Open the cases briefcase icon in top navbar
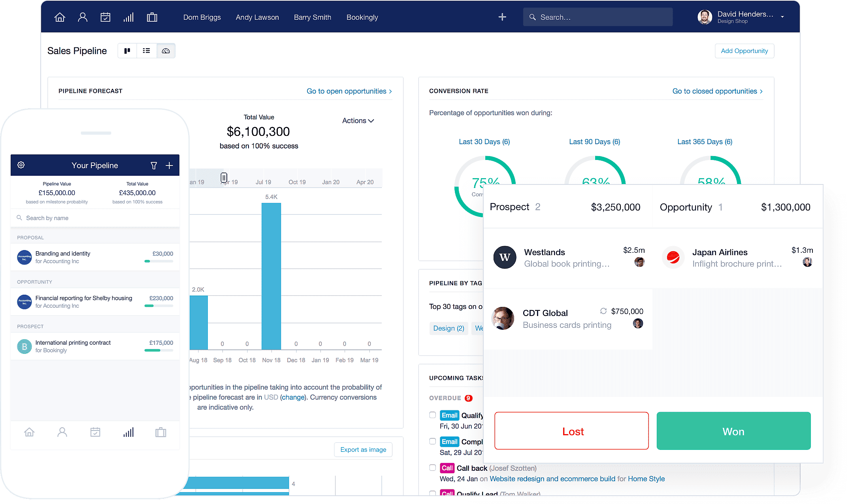This screenshot has height=504, width=848. coord(152,17)
